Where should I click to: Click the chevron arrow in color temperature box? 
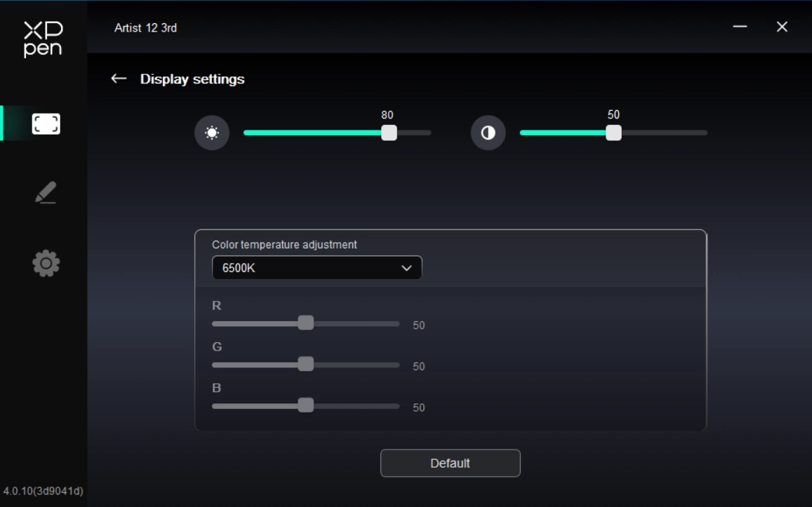pyautogui.click(x=406, y=268)
